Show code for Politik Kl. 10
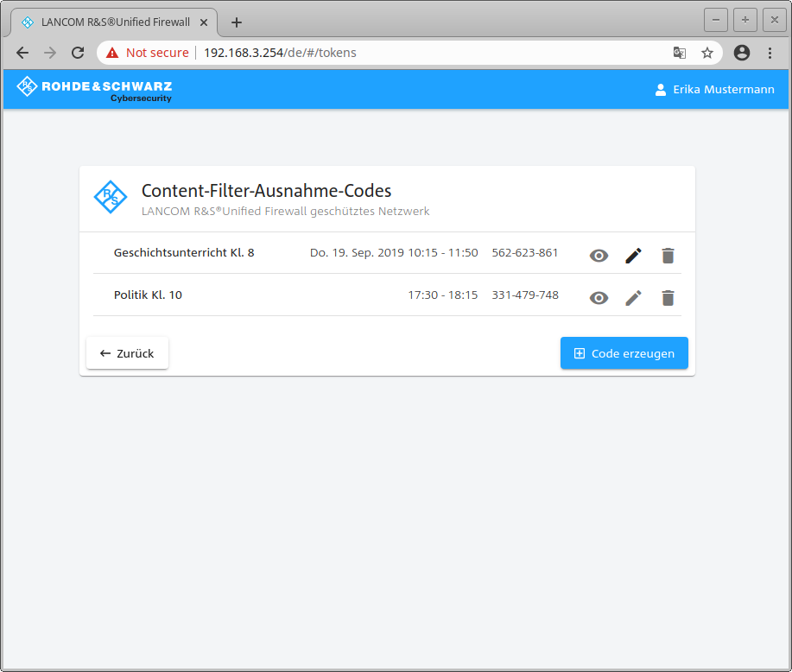Viewport: 792px width, 672px height. tap(599, 298)
